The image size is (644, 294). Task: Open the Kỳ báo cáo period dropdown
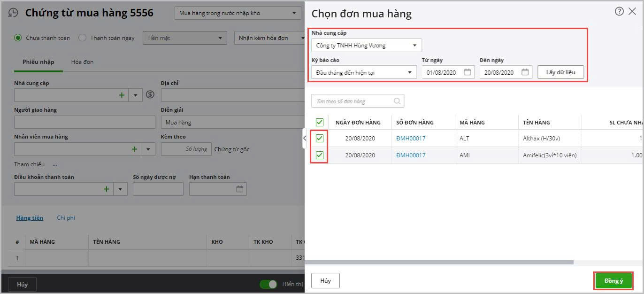pos(409,72)
